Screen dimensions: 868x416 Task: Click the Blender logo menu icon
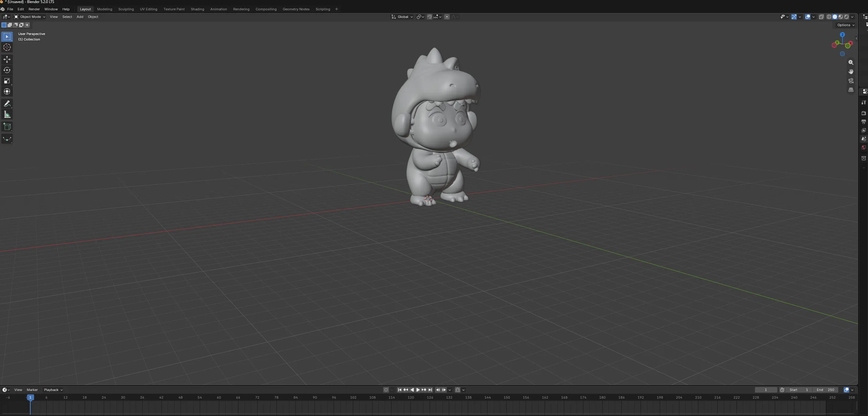3,9
